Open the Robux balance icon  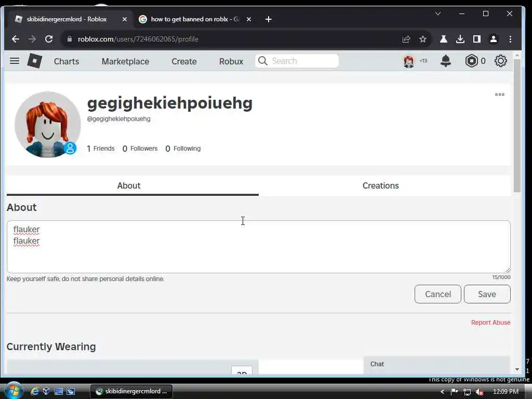(472, 61)
